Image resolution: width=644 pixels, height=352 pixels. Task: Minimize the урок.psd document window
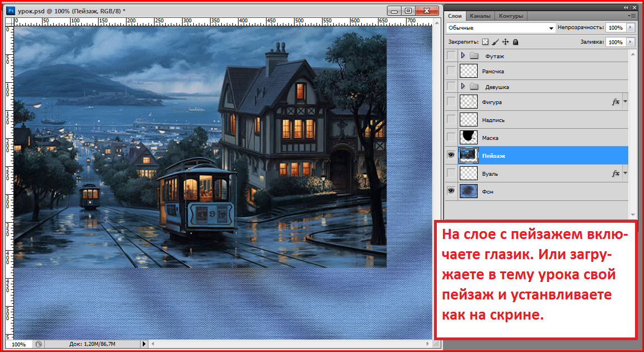395,11
